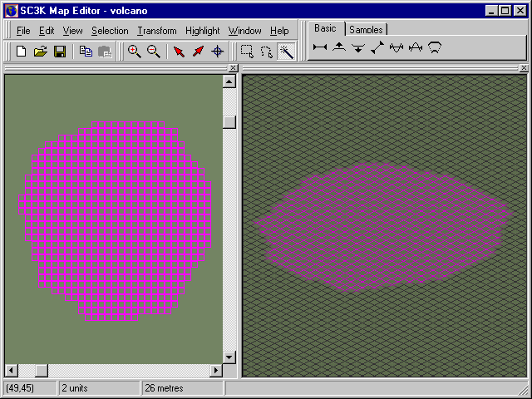The height and width of the screenshot is (399, 532).
Task: Click the Copy icon in the toolbar
Action: pyautogui.click(x=86, y=52)
